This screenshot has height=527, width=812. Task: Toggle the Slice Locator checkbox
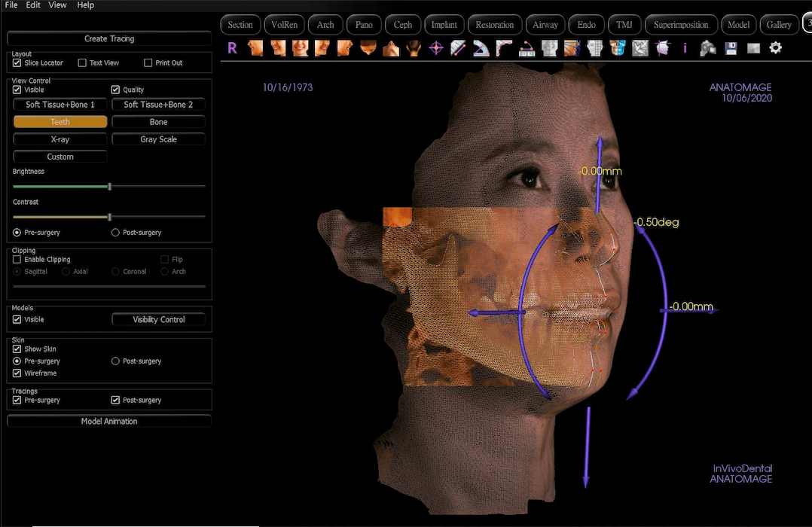coord(17,62)
